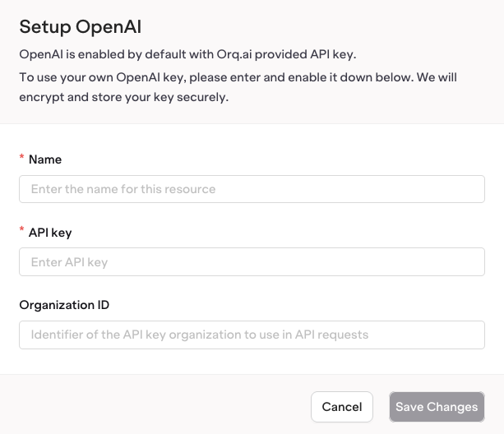
Task: Click the API key field label
Action: (x=50, y=233)
